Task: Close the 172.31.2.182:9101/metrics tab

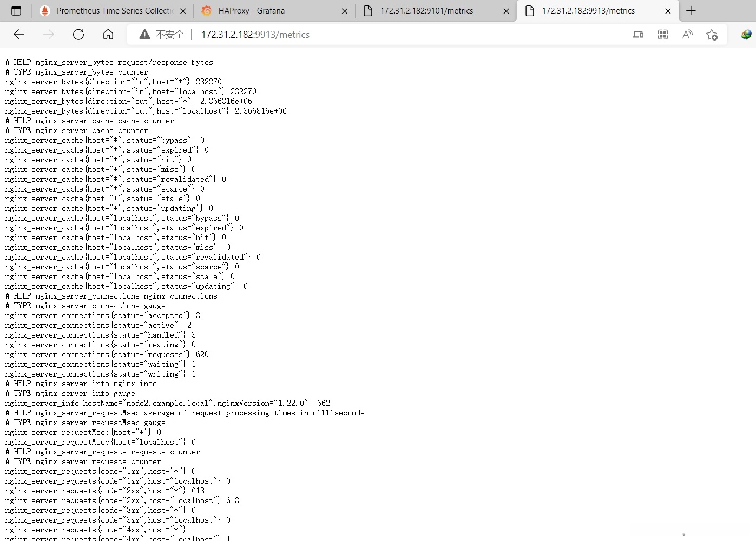Action: click(507, 11)
